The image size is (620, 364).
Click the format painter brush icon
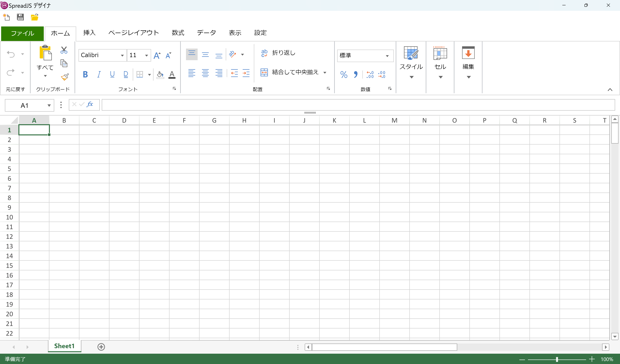pyautogui.click(x=65, y=77)
